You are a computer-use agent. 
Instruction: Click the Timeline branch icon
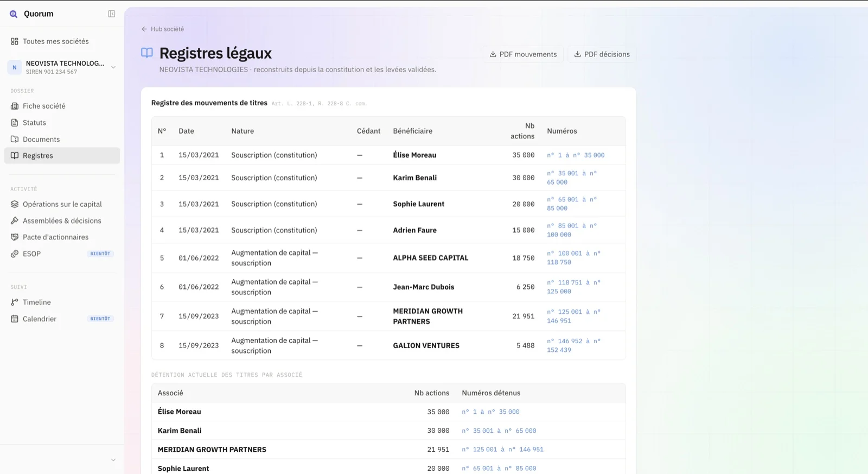pos(15,302)
